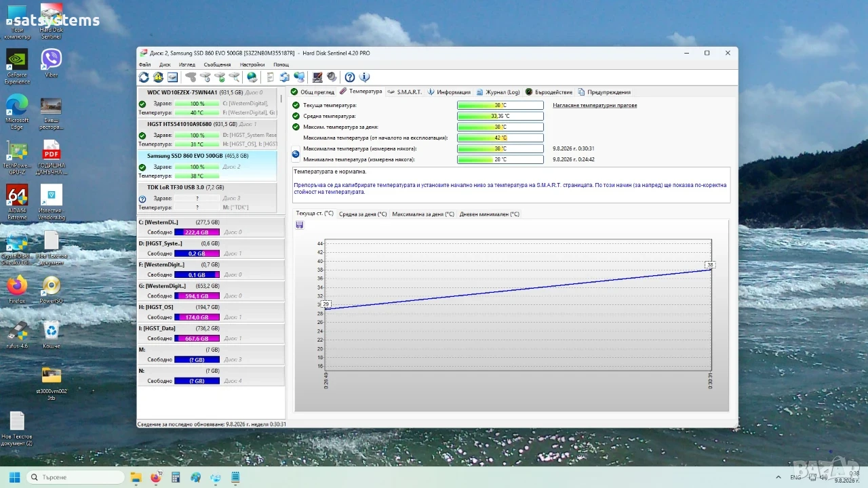Select the C: [WesternDi..] partition row
The width and height of the screenshot is (868, 488).
(211, 227)
